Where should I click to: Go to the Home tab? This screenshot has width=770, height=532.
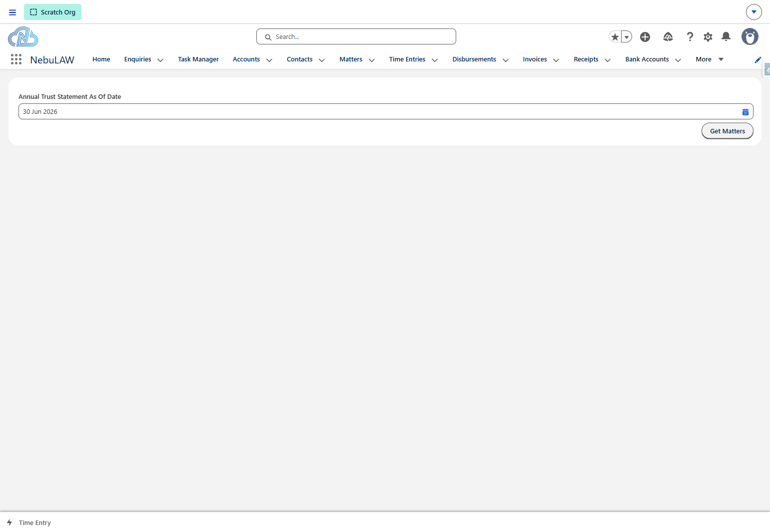pyautogui.click(x=101, y=59)
